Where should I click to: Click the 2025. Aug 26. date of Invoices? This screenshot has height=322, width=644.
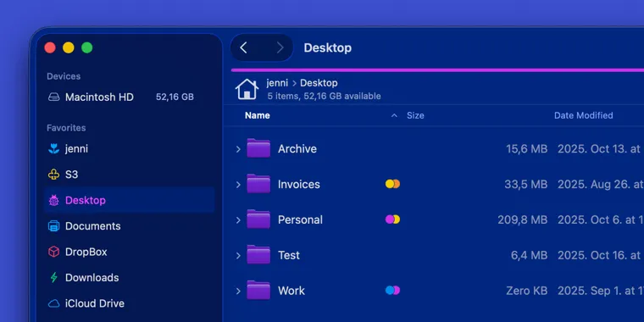click(x=601, y=185)
